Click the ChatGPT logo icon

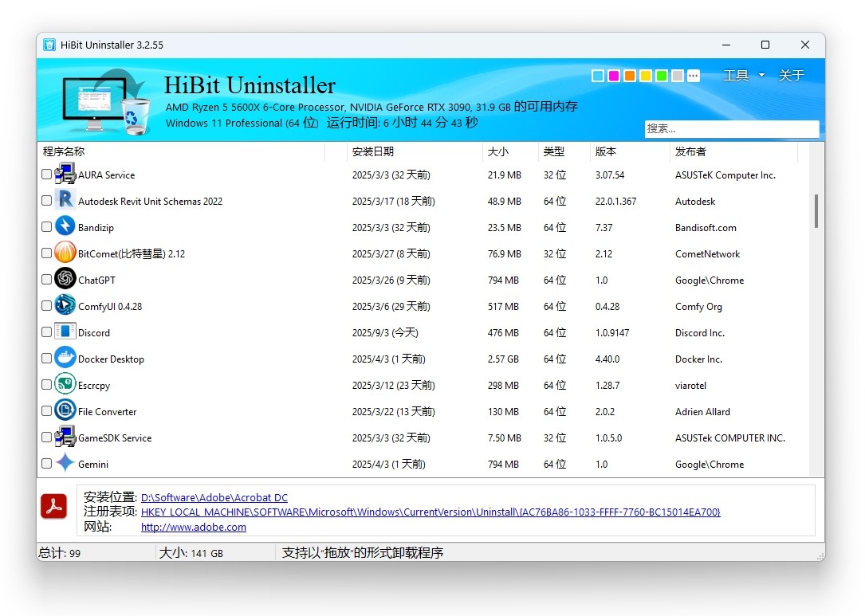tap(65, 278)
